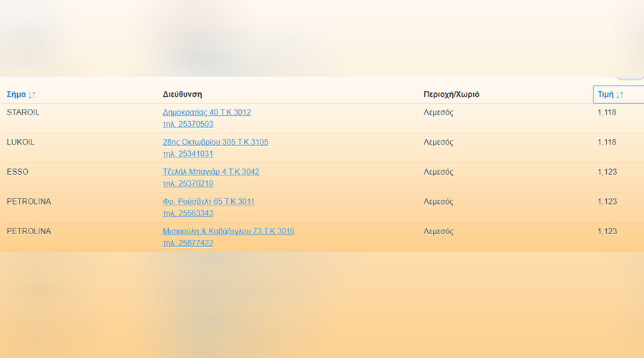Select the LUKOIL brand cell

pyautogui.click(x=21, y=142)
